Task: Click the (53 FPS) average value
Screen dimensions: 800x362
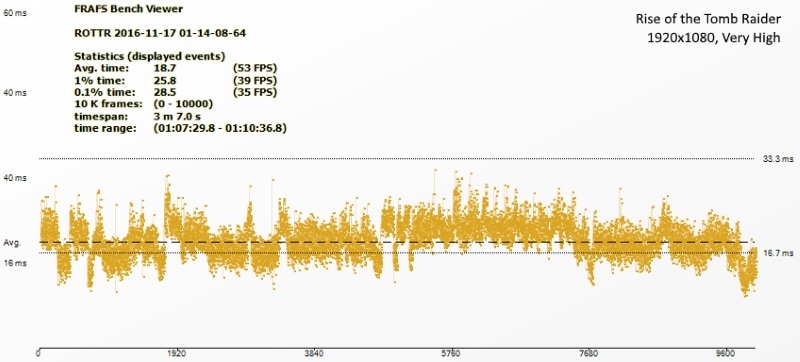Action: [x=255, y=68]
